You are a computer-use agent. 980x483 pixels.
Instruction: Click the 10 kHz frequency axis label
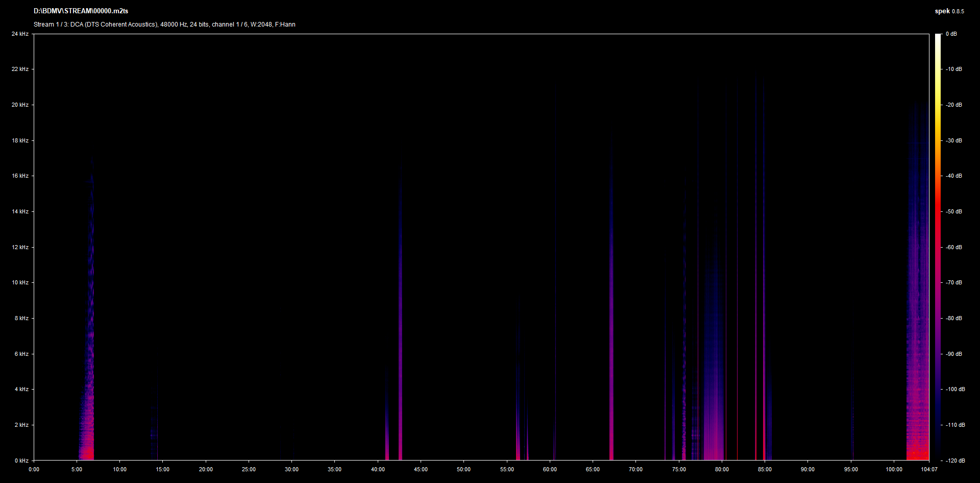click(20, 282)
